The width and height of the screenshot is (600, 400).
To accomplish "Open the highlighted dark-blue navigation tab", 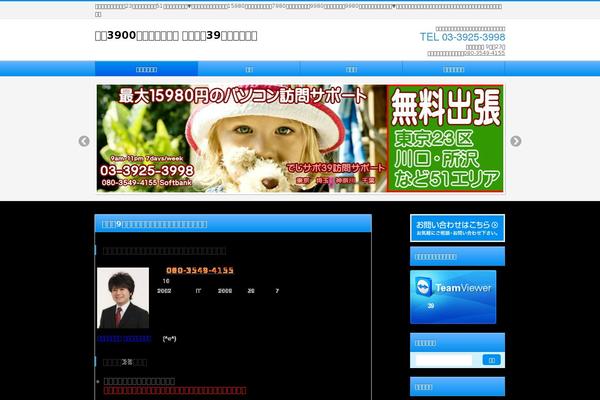I will coord(147,69).
